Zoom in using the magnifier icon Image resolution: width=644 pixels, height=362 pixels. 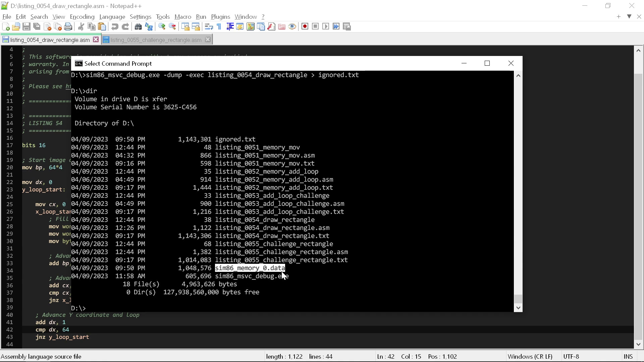tap(162, 26)
